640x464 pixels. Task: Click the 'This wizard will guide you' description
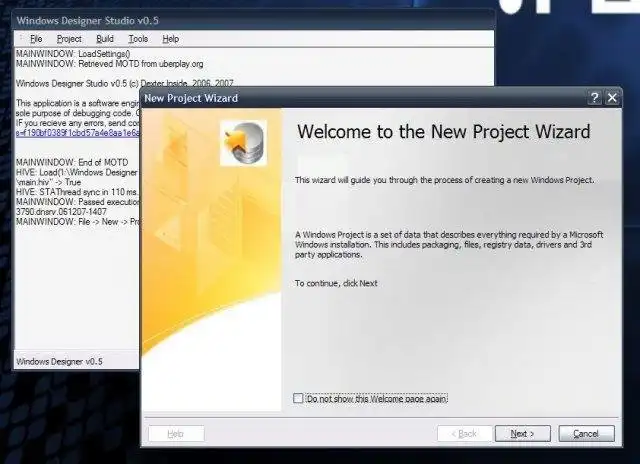click(x=444, y=180)
